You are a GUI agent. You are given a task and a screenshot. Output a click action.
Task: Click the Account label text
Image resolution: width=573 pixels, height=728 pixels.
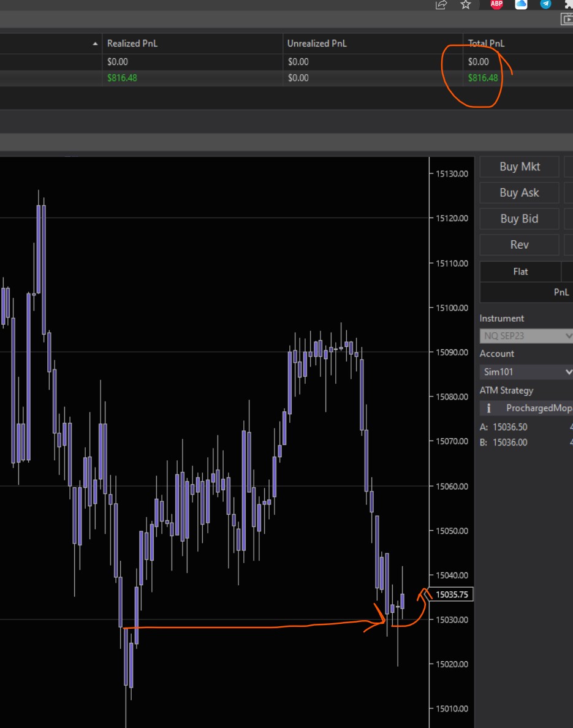pos(497,354)
